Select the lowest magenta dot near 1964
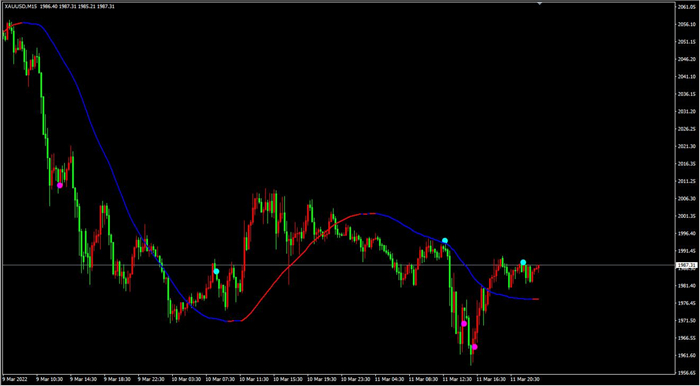Screen dimensions: 700x386 pos(475,347)
